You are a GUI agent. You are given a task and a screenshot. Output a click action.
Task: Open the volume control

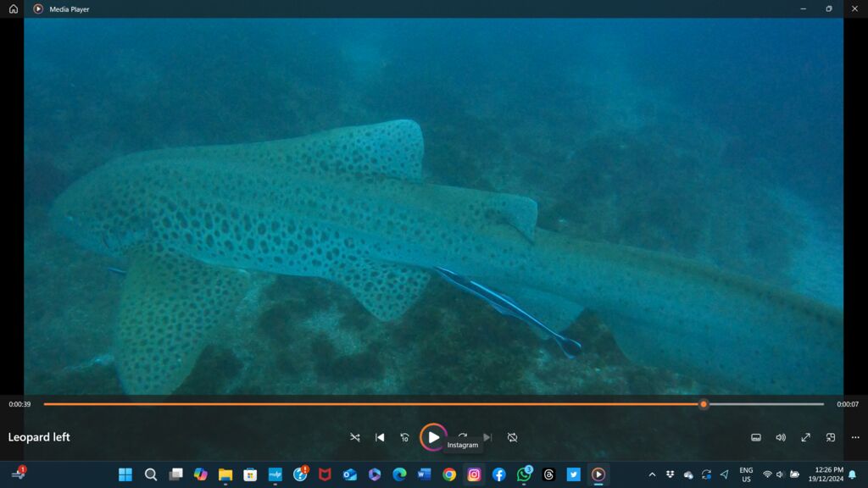tap(781, 437)
